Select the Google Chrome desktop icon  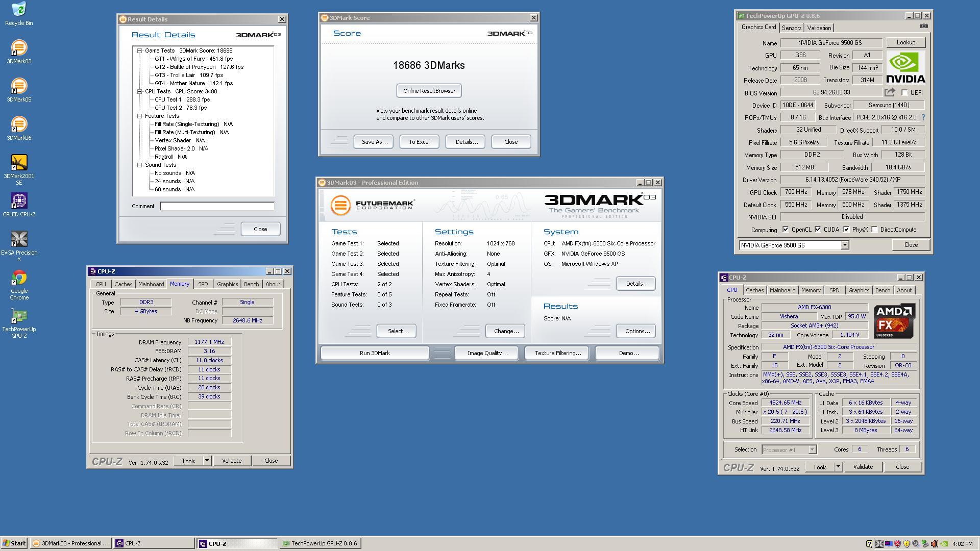point(19,285)
